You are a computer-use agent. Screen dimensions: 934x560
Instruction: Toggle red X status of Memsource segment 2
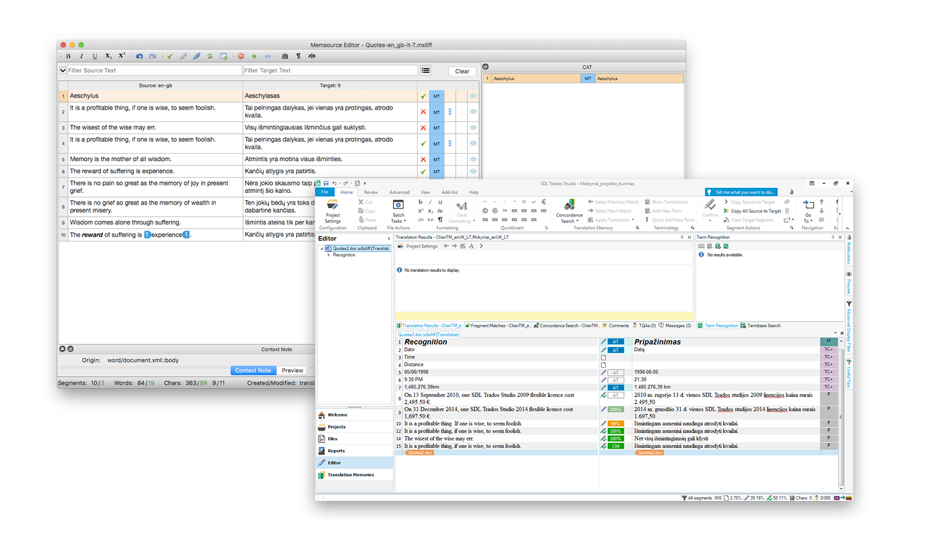423,112
